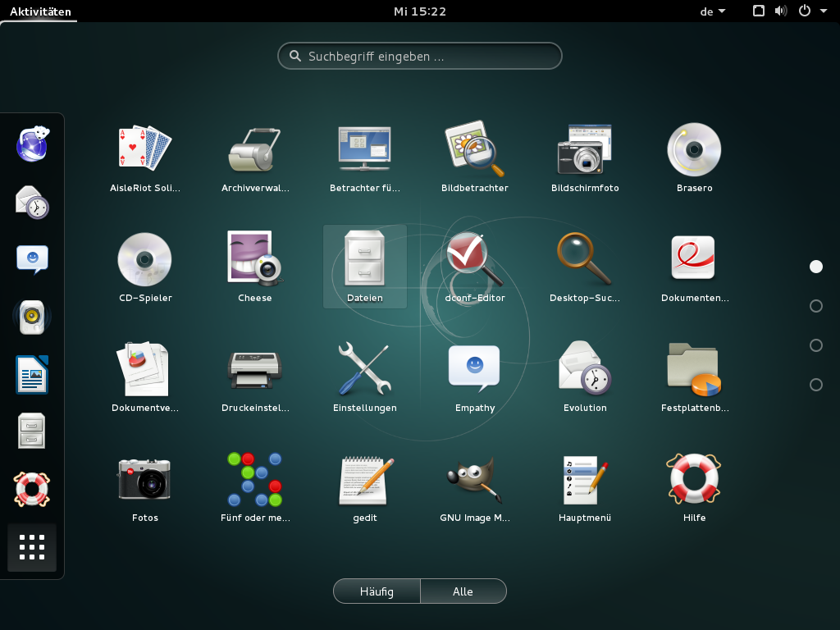Open the clock calendar showing Mi 15:22
The height and width of the screenshot is (630, 840).
tap(419, 11)
